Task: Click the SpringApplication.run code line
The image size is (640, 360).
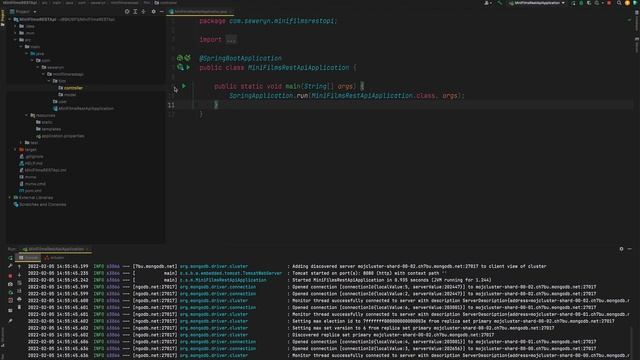Action: pyautogui.click(x=347, y=96)
